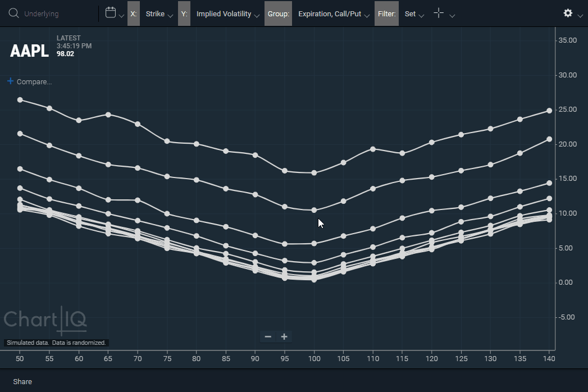Click the X: axis label
Viewport: 588px width, 392px height.
(134, 13)
